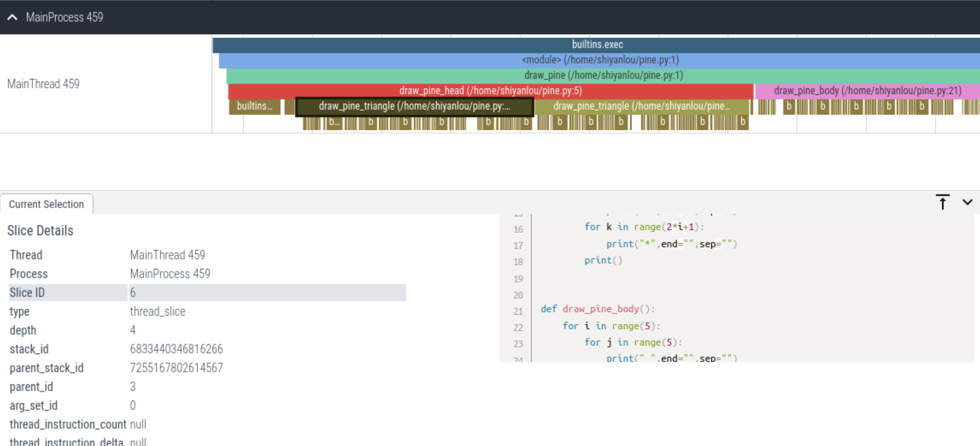Select the second draw_pine_triangle slice
980x446 pixels.
point(641,107)
